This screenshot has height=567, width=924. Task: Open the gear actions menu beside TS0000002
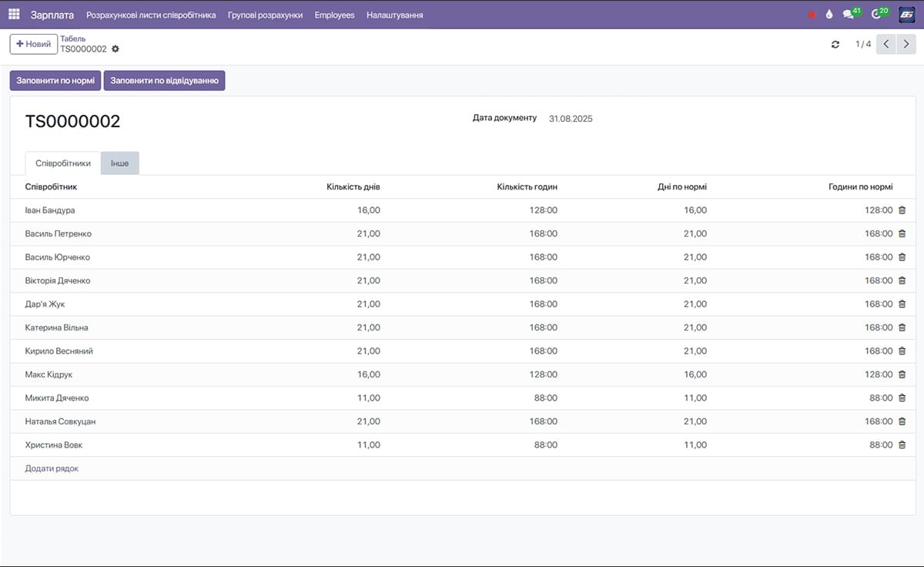coord(115,49)
